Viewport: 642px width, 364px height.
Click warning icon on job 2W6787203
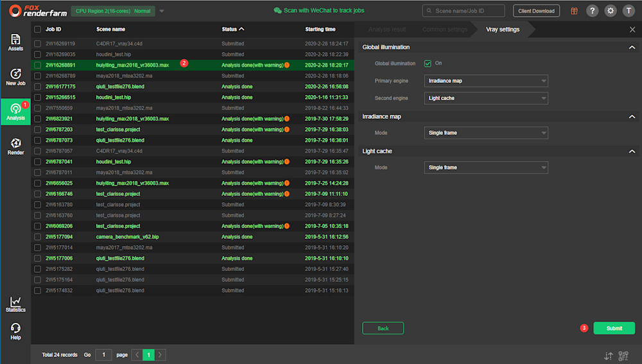287,130
